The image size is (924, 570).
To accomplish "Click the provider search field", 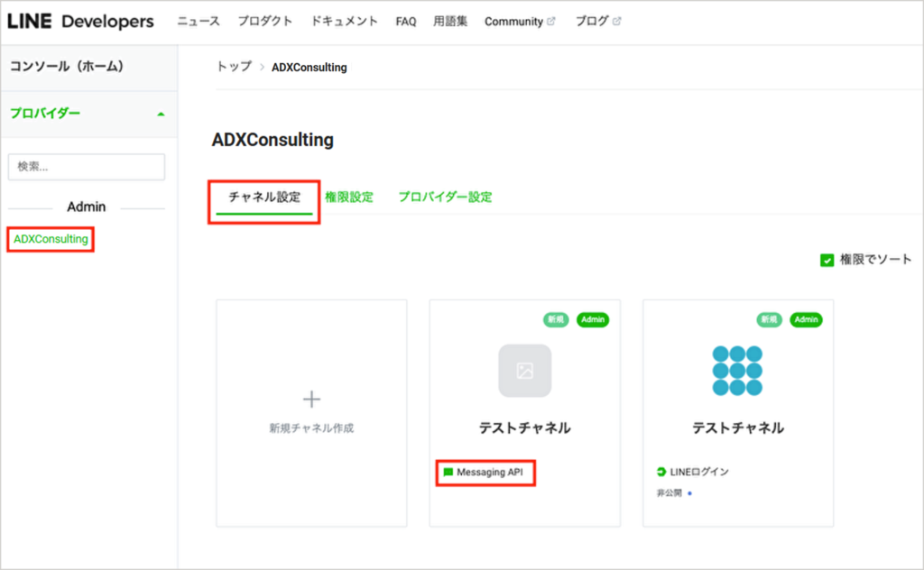I will coord(87,167).
